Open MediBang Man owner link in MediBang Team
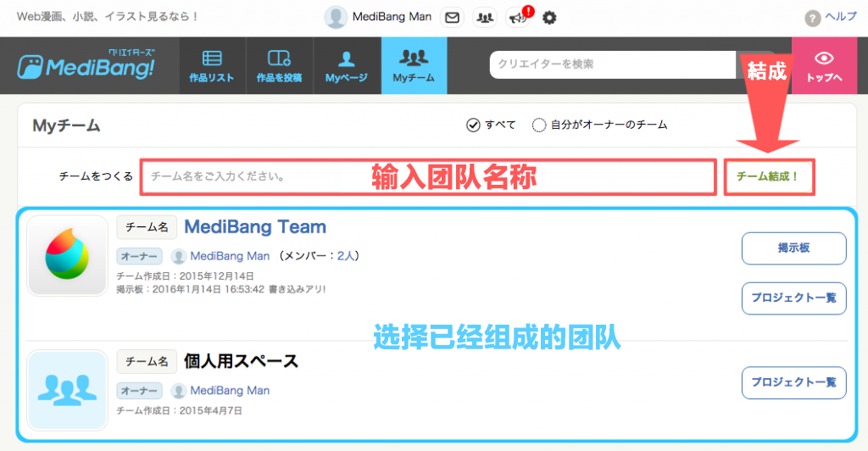868x451 pixels. pos(230,256)
